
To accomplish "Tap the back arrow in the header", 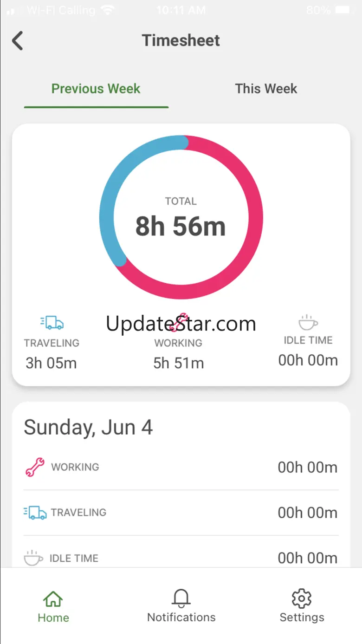I will [x=18, y=41].
